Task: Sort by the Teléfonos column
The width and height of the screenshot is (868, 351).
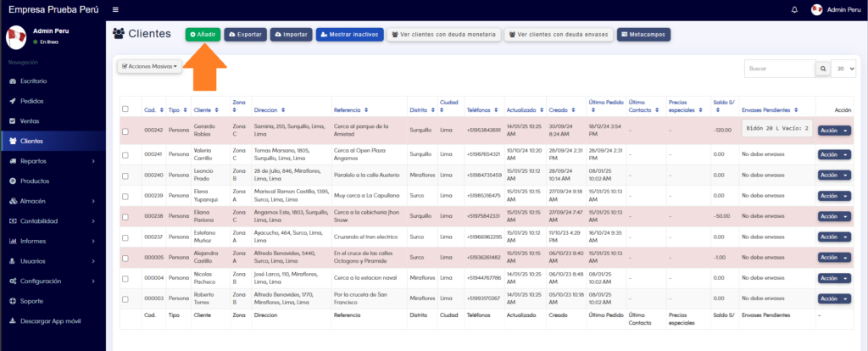Action: pos(481,110)
